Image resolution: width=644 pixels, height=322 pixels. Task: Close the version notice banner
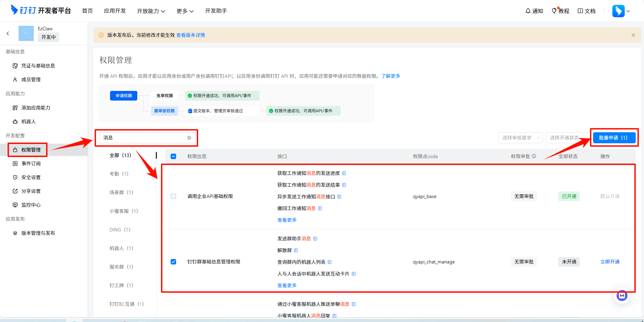tap(633, 35)
